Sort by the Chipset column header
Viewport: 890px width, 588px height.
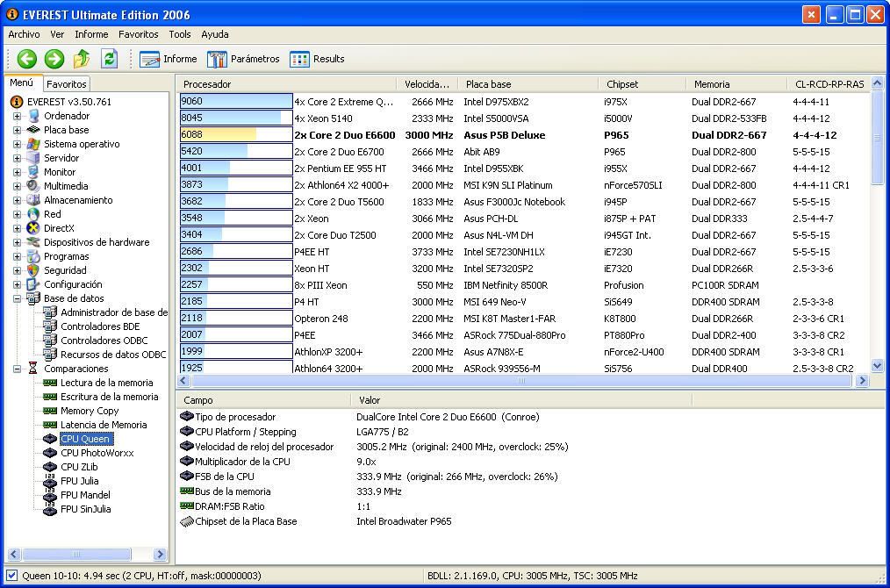point(642,84)
